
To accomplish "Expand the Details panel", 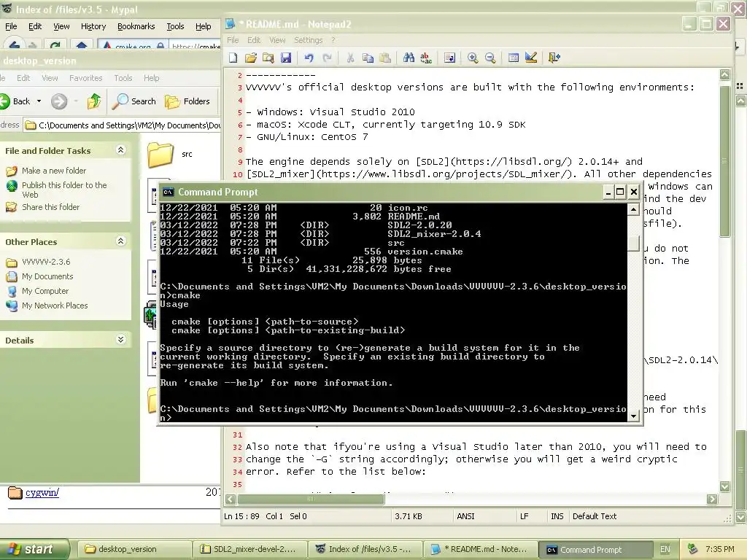I will (x=120, y=340).
